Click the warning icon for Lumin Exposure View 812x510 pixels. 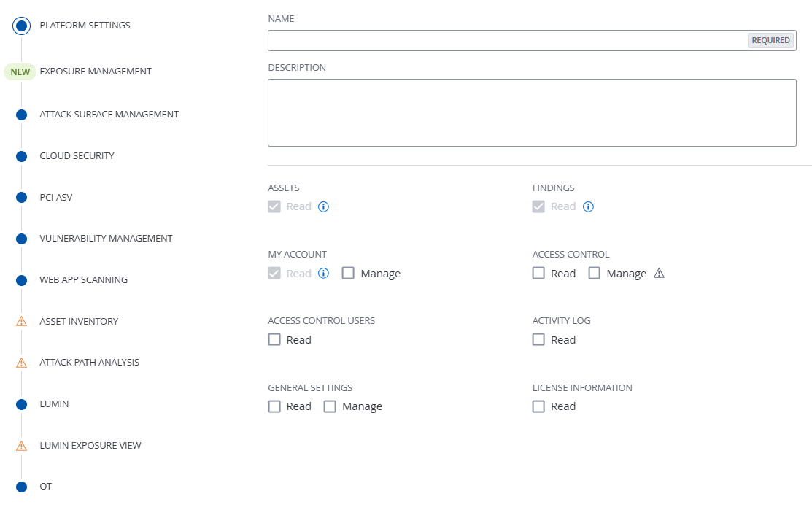(x=21, y=446)
